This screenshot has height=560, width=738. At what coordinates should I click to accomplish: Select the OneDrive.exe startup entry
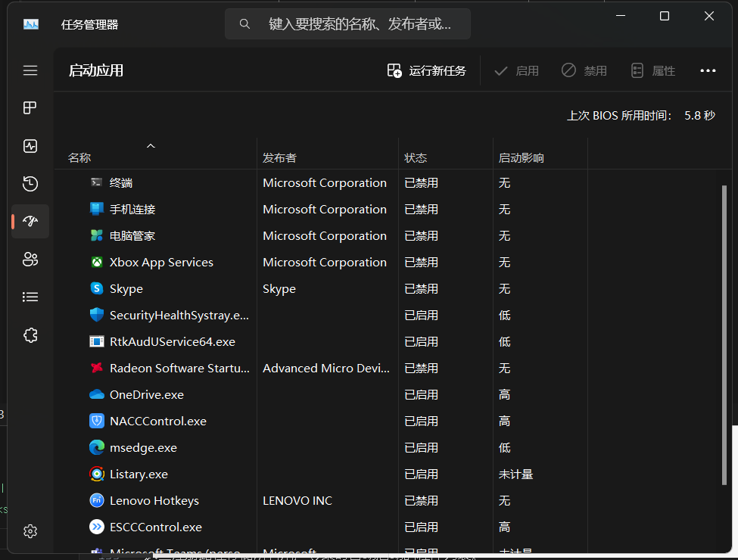tap(147, 394)
